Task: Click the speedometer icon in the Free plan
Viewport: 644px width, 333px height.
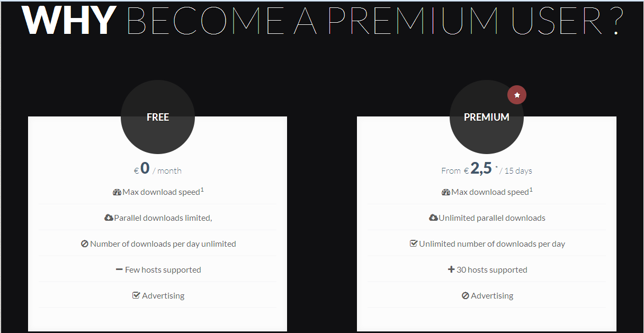Action: pyautogui.click(x=117, y=192)
